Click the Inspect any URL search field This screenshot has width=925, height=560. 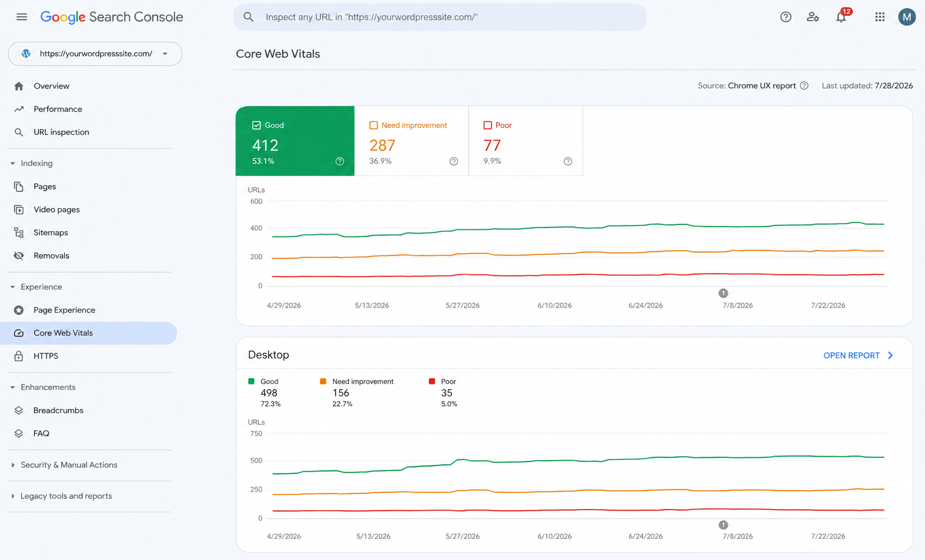[440, 17]
